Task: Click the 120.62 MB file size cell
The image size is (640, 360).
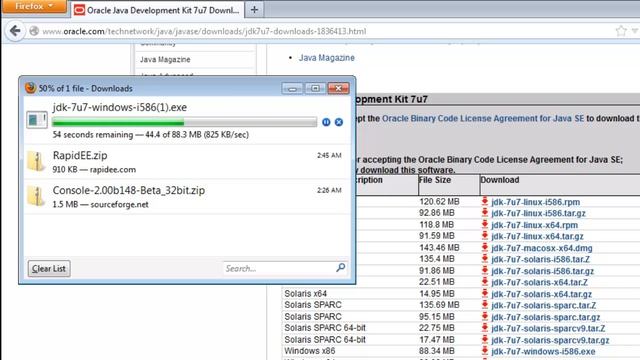Action: click(439, 202)
